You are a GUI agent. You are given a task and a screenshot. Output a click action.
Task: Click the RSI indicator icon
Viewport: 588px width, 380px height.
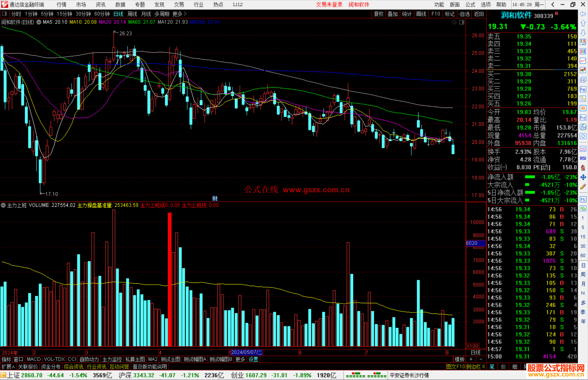583,158
